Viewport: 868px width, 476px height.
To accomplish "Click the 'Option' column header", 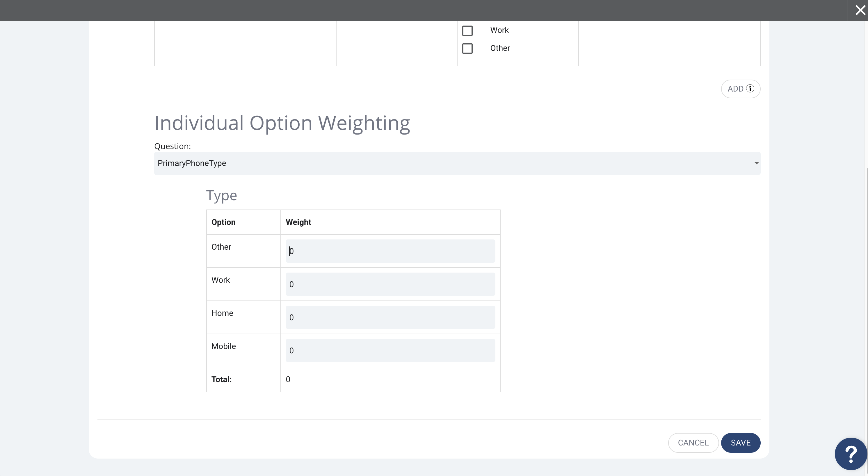I will point(223,222).
